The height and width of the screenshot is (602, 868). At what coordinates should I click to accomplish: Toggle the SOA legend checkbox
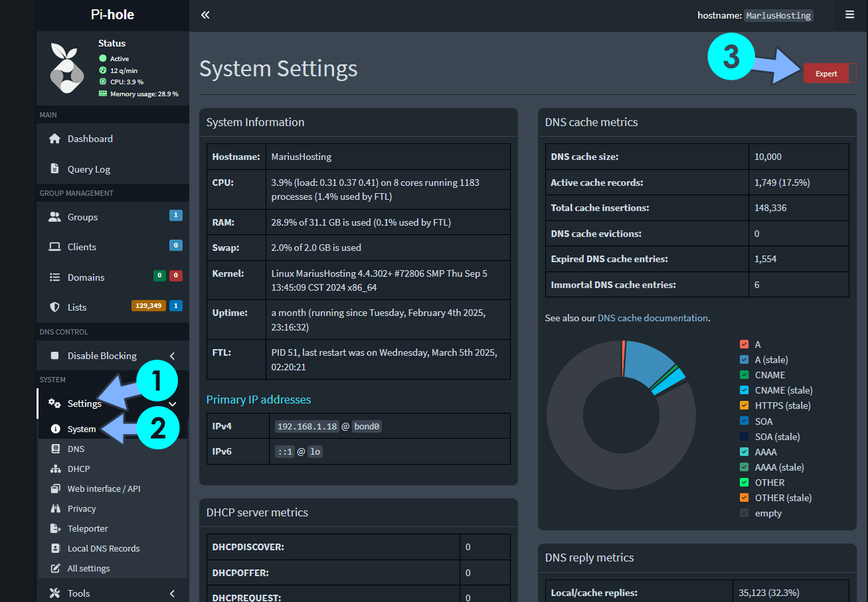(x=744, y=421)
